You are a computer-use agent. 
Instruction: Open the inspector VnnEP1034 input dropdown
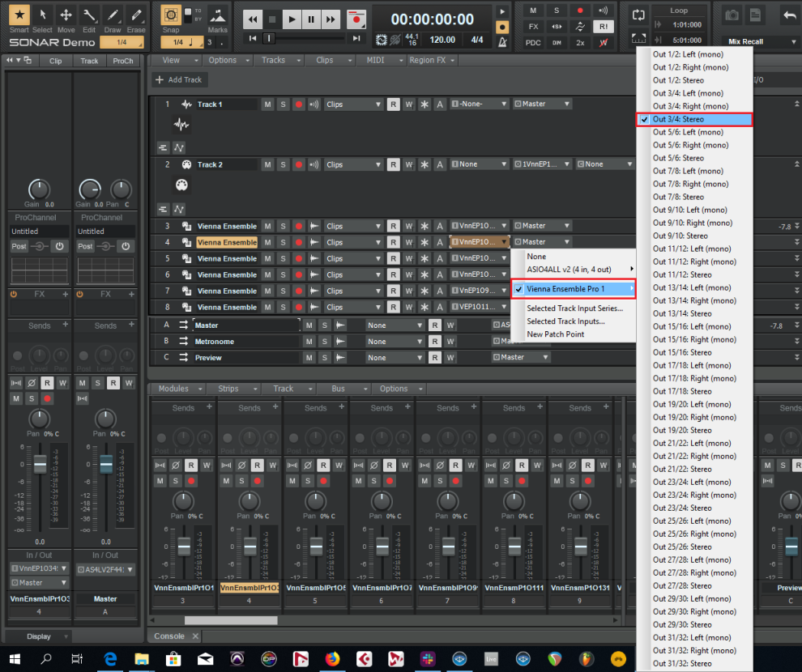coord(40,568)
